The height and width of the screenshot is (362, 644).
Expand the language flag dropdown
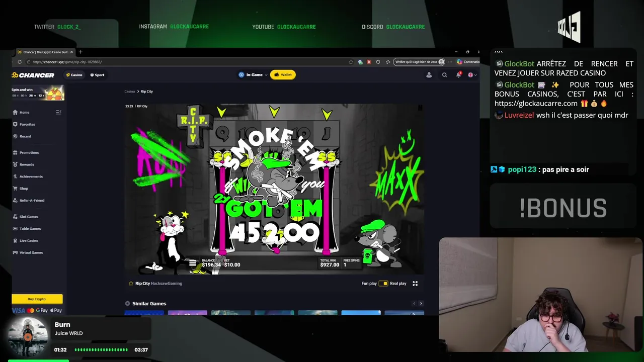click(472, 75)
